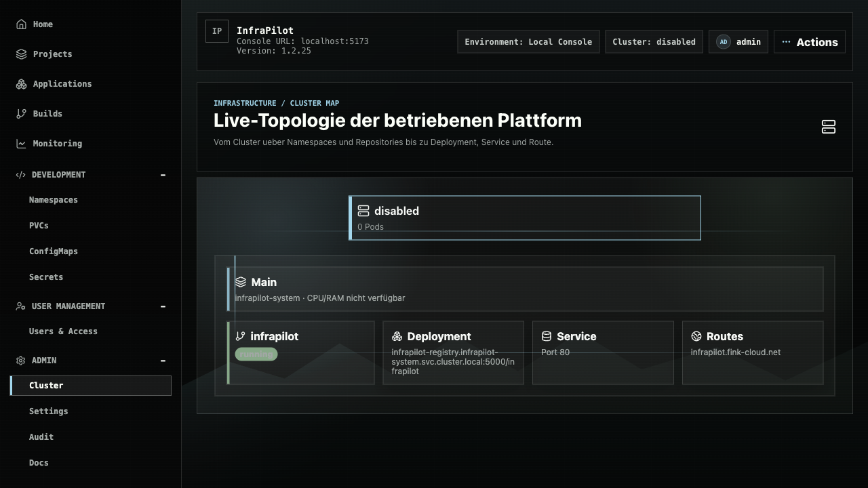Screen dimensions: 868x488
Task: Click the Live-Topologie page heading
Action: [x=397, y=121]
